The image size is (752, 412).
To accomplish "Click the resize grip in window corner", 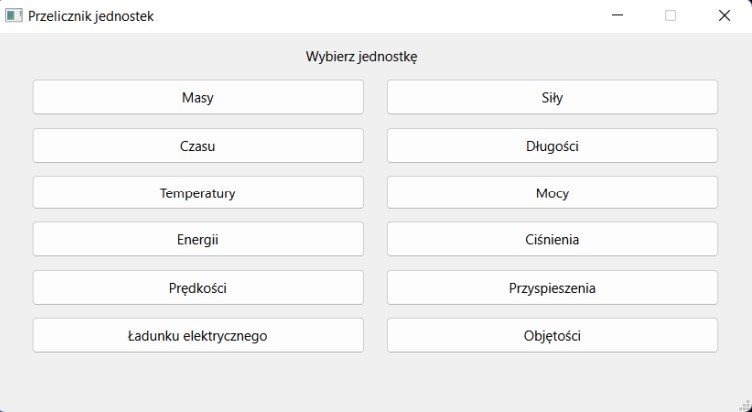I will 746,406.
